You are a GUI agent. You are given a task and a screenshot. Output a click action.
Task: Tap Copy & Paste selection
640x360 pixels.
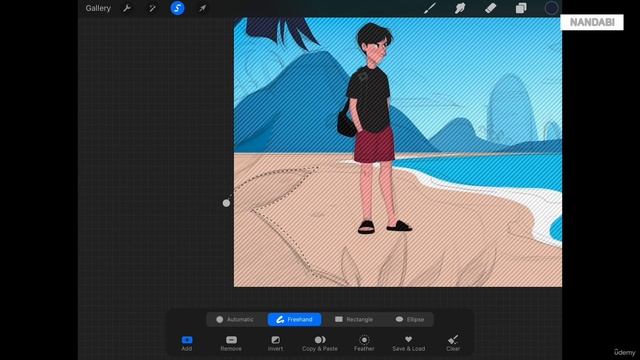(x=320, y=343)
